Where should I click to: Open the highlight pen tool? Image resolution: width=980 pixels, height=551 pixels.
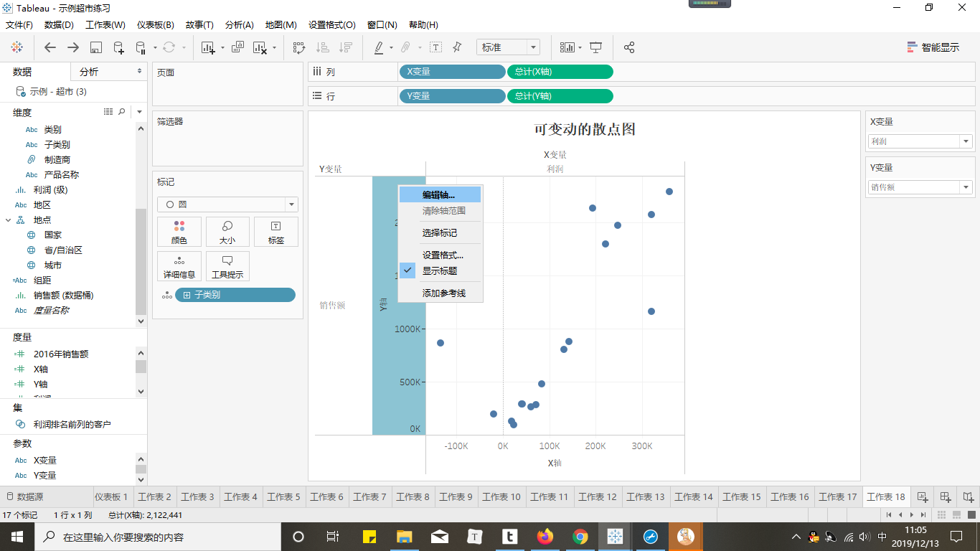(x=379, y=47)
